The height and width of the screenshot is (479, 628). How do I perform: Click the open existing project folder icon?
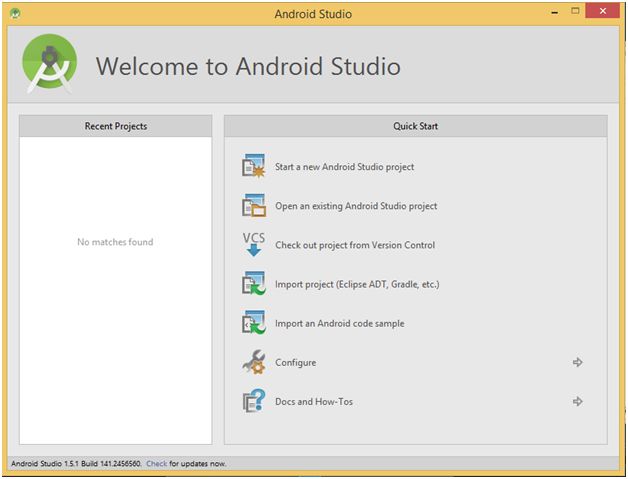254,205
